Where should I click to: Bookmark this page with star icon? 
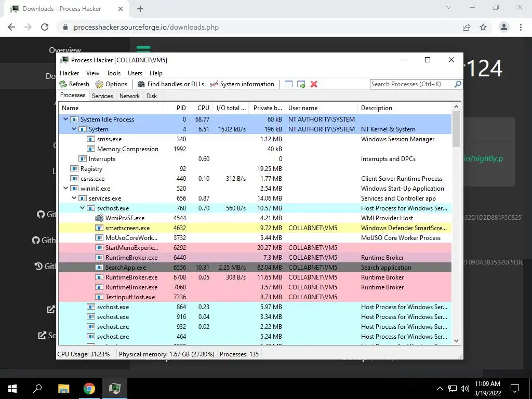pos(483,27)
